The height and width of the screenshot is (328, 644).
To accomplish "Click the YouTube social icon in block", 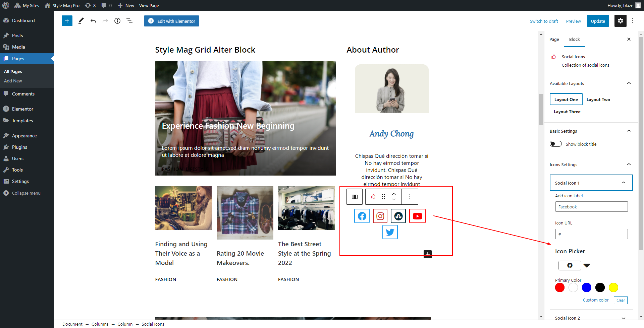I will coord(417,216).
